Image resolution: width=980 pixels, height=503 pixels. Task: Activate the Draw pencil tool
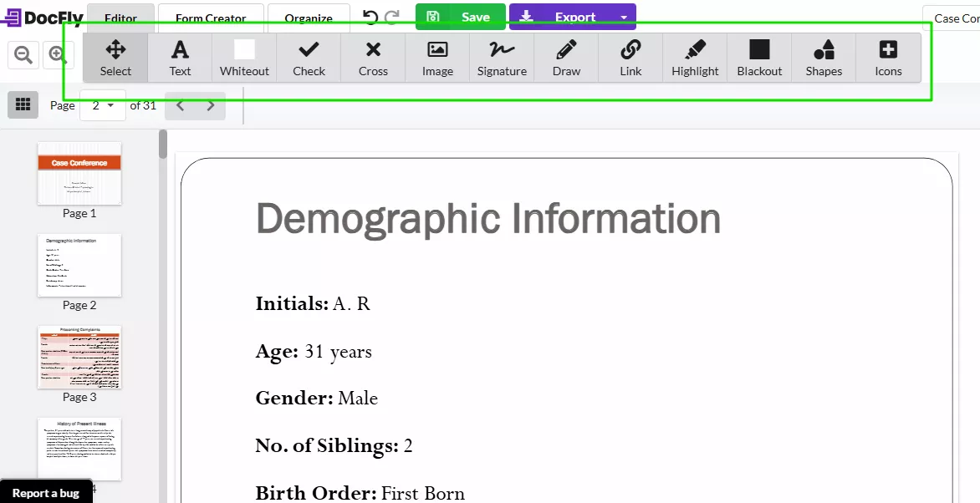pyautogui.click(x=566, y=58)
